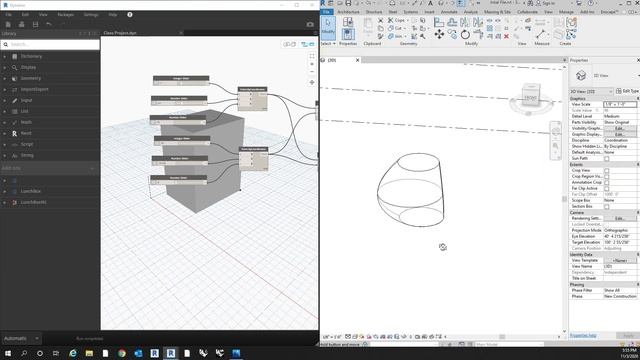Select the Copy tool in Modify panel
This screenshot has height=360, width=640.
452,34
